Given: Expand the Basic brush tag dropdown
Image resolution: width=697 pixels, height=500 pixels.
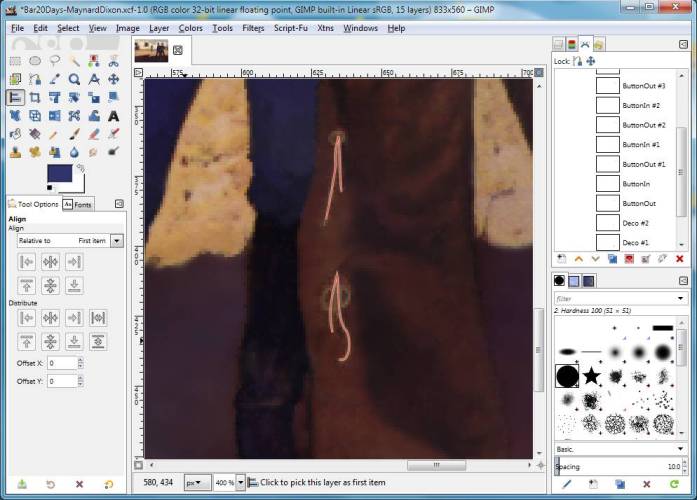Looking at the screenshot, I should [x=680, y=449].
